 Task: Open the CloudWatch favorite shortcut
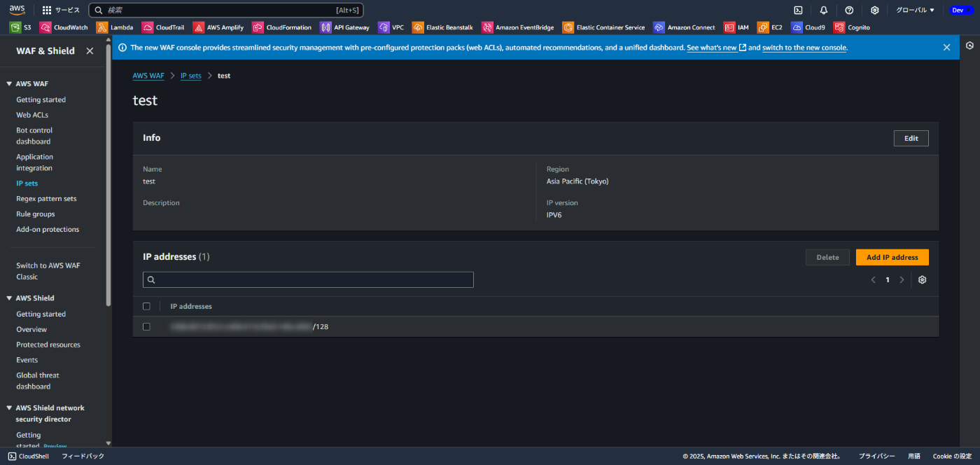[x=64, y=27]
